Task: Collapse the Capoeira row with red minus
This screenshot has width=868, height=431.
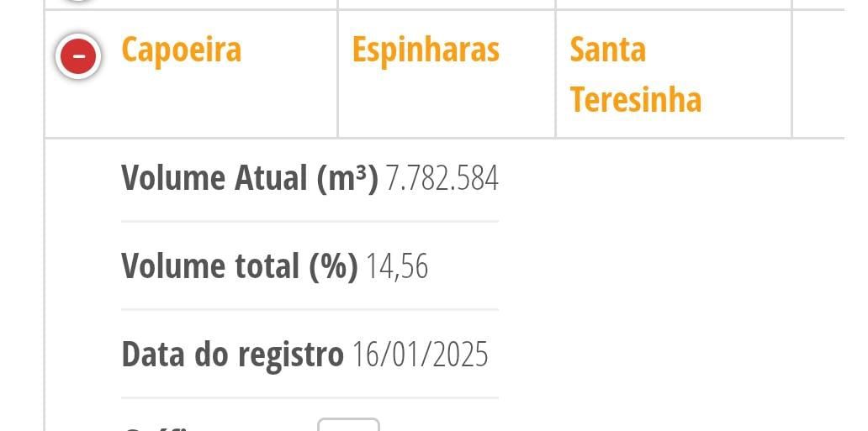Action: 78,56
